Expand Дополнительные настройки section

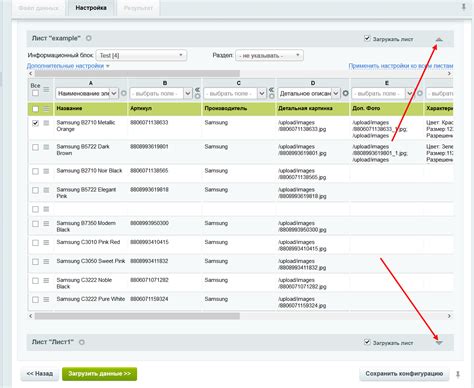click(x=68, y=66)
